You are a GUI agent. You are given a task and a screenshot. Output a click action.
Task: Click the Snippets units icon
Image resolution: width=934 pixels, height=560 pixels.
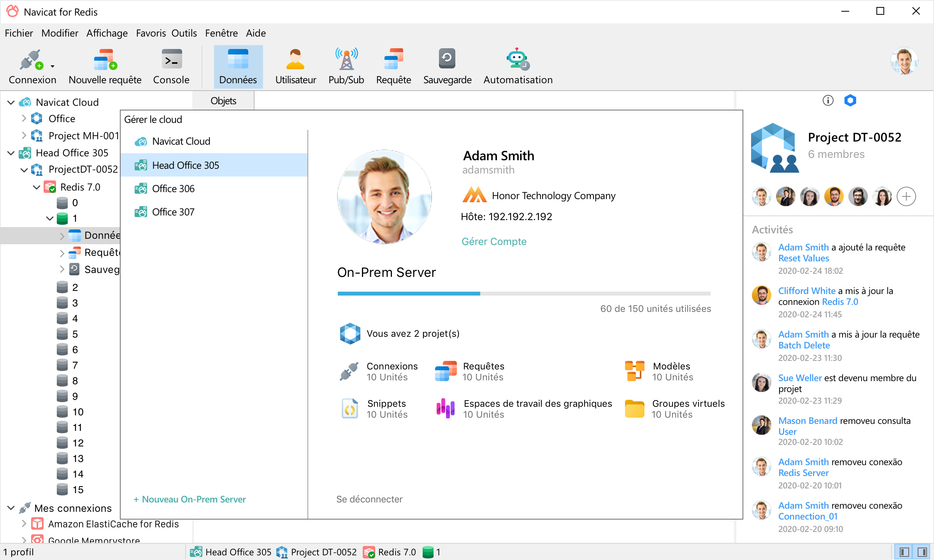click(x=350, y=408)
